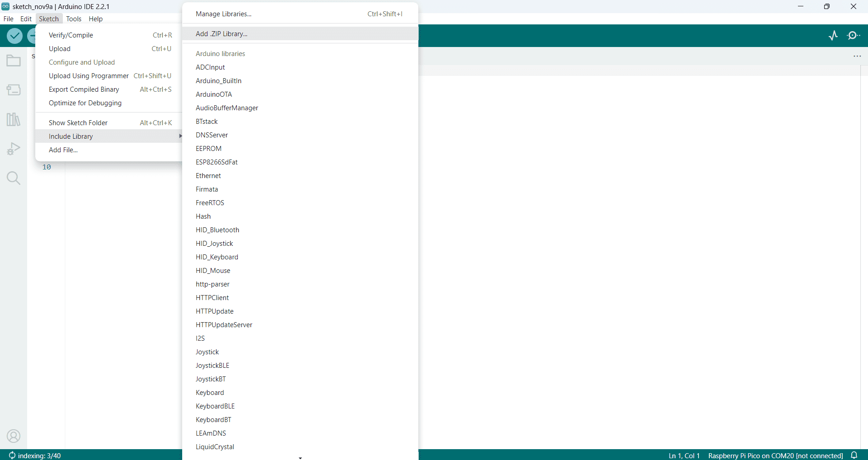This screenshot has width=868, height=460.
Task: Open the Search magnifier sidebar icon
Action: point(14,178)
